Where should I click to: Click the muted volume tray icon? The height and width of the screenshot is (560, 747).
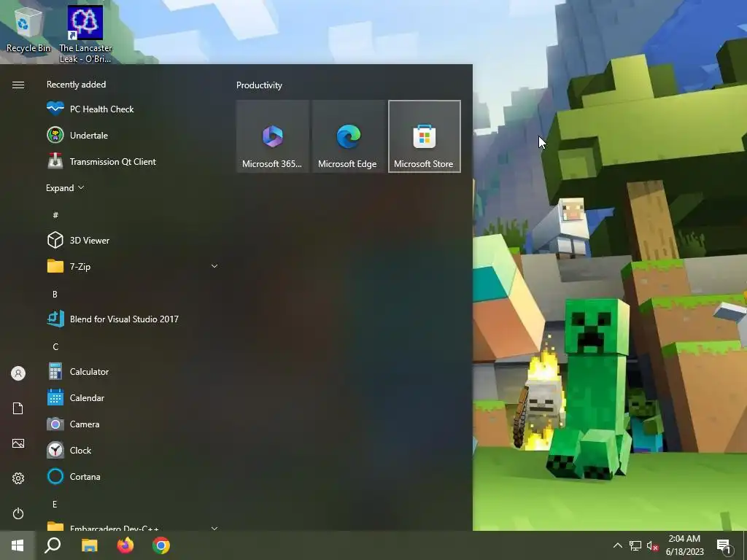click(x=652, y=545)
